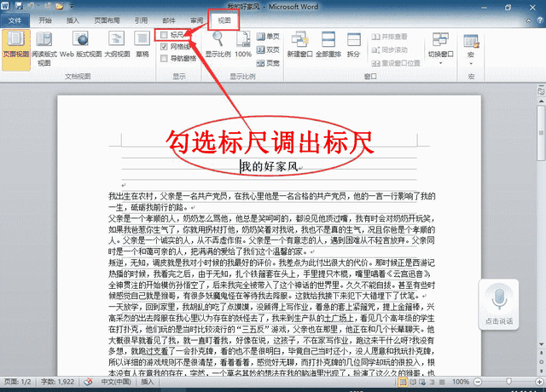Click the 点击说话 microphone widget

coord(498,304)
